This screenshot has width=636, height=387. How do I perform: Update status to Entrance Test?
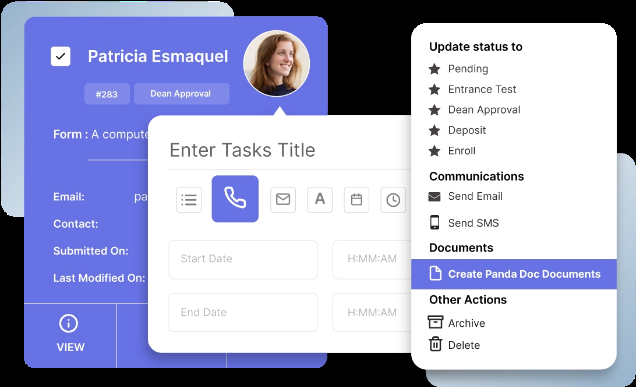click(x=482, y=89)
